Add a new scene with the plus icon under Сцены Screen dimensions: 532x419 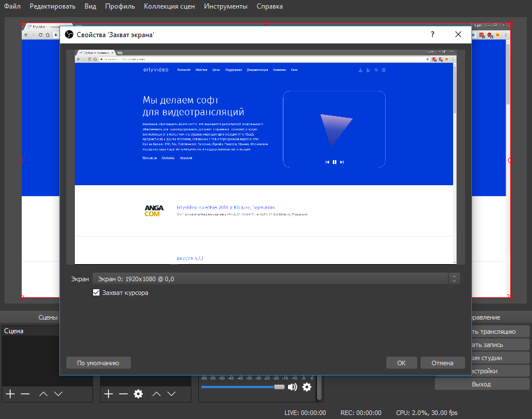tap(10, 394)
